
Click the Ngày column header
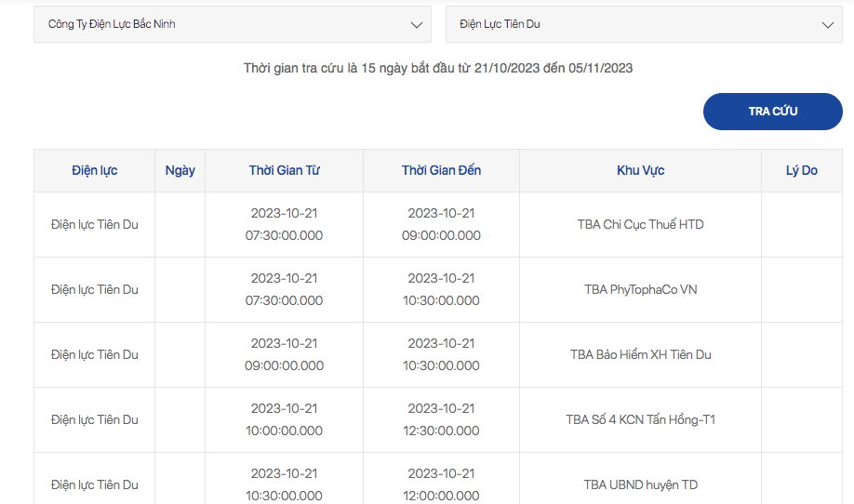[180, 170]
